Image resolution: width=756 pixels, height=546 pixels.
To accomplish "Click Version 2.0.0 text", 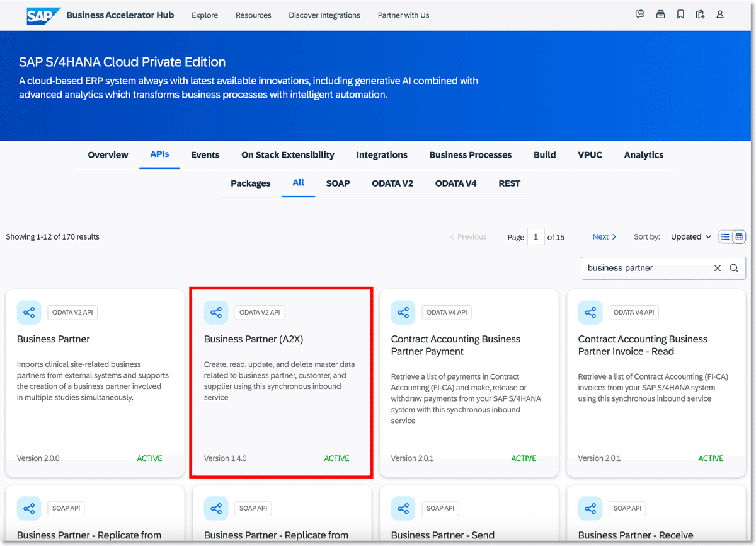I will (38, 458).
